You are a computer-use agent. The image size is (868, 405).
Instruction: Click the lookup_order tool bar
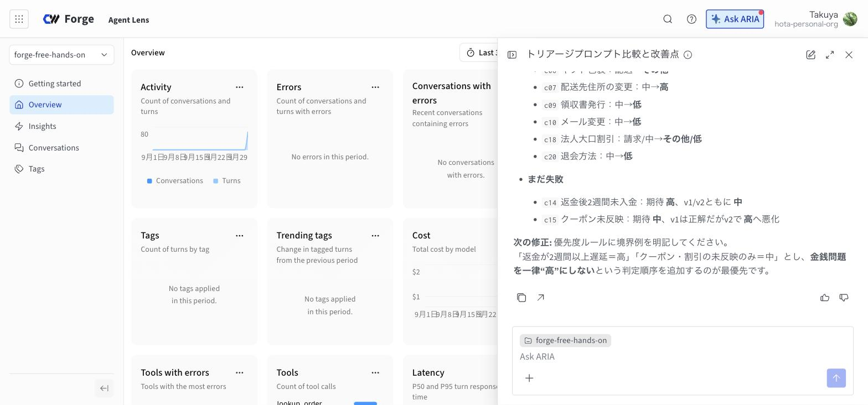click(365, 403)
